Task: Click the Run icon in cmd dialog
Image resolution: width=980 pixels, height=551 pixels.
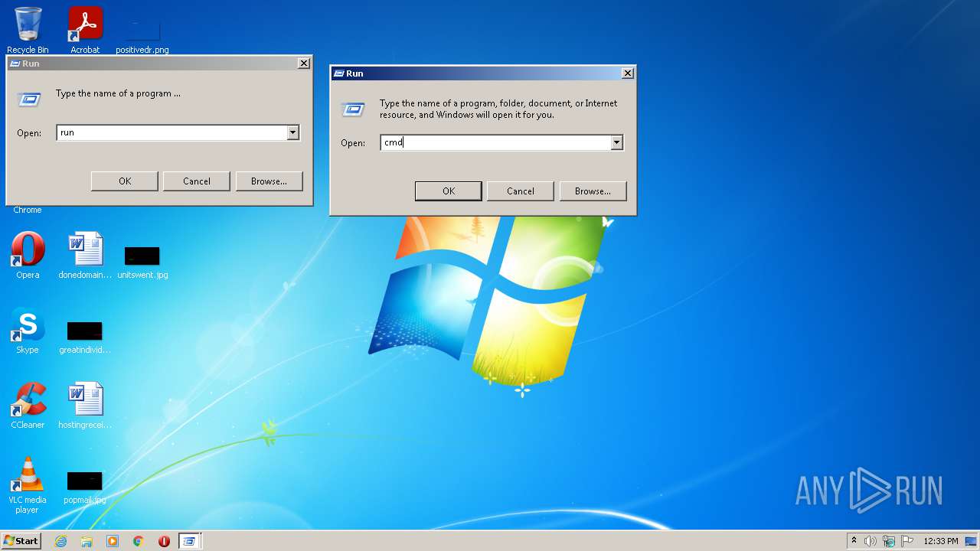Action: pyautogui.click(x=353, y=109)
